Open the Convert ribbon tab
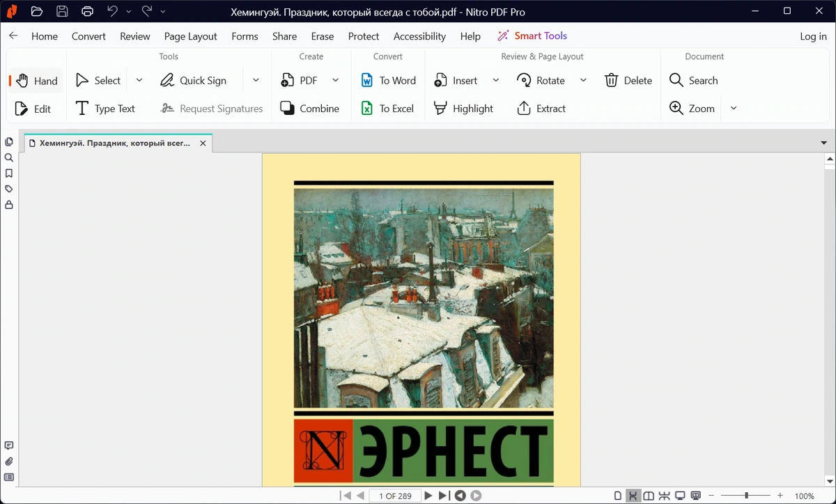The height and width of the screenshot is (504, 836). (88, 36)
